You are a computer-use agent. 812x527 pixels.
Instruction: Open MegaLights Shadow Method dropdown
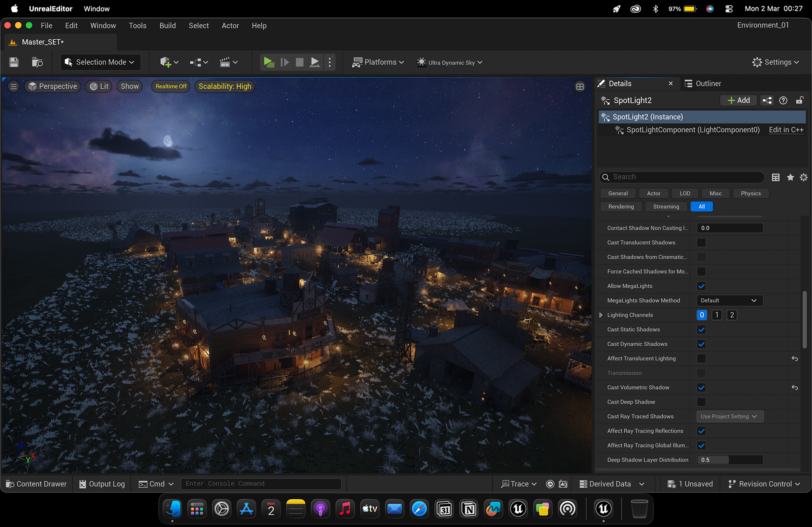point(730,300)
